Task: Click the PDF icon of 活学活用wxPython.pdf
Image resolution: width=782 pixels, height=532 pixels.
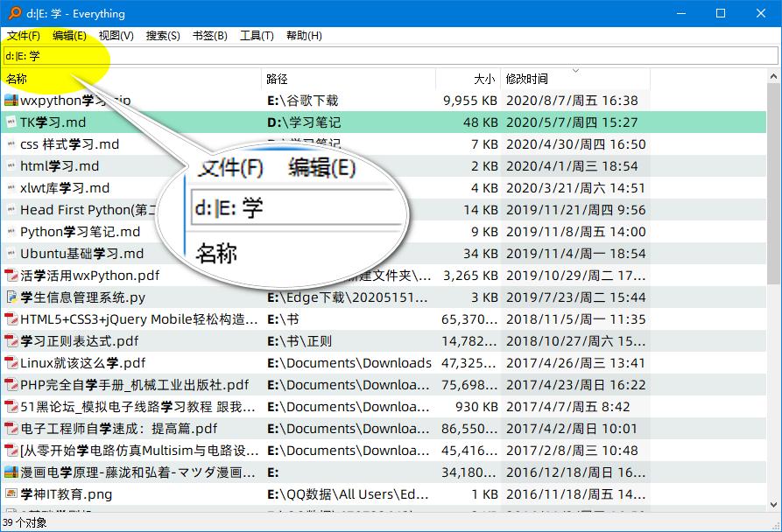Action: coord(12,275)
